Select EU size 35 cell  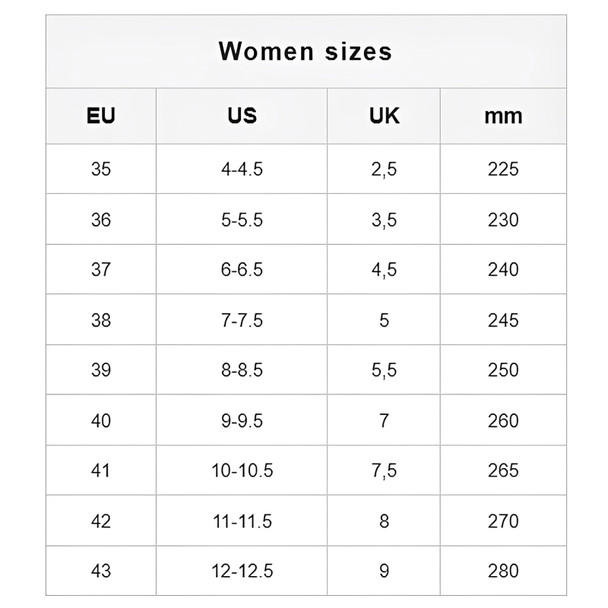(x=101, y=169)
